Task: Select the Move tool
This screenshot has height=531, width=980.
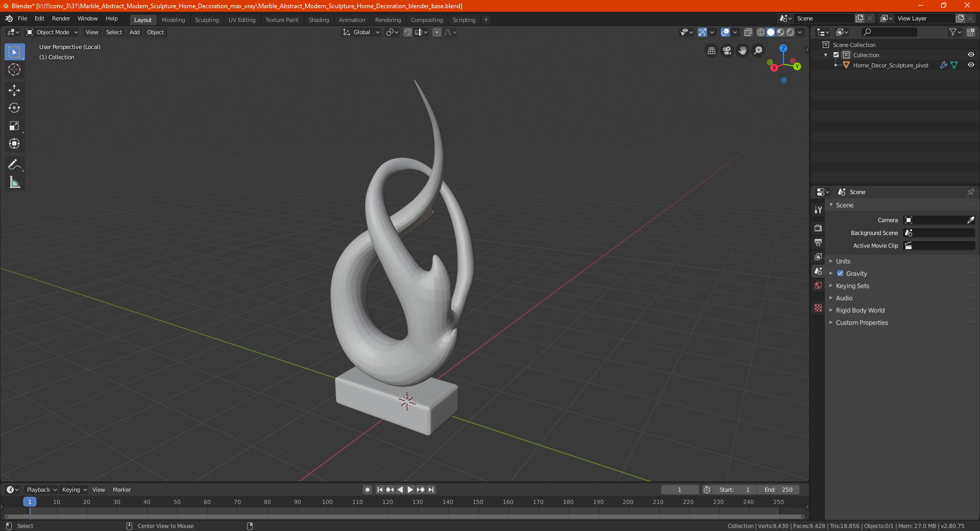Action: point(15,90)
